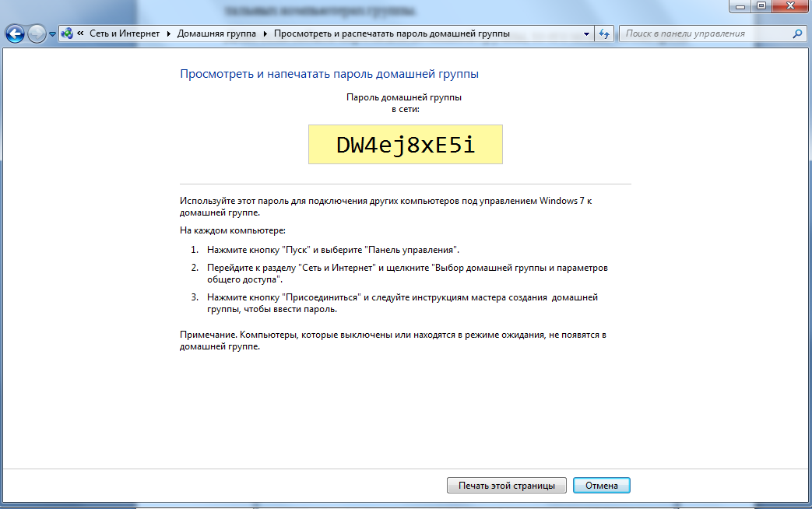Image resolution: width=812 pixels, height=509 pixels.
Task: Maximize the window
Action: tap(760, 6)
